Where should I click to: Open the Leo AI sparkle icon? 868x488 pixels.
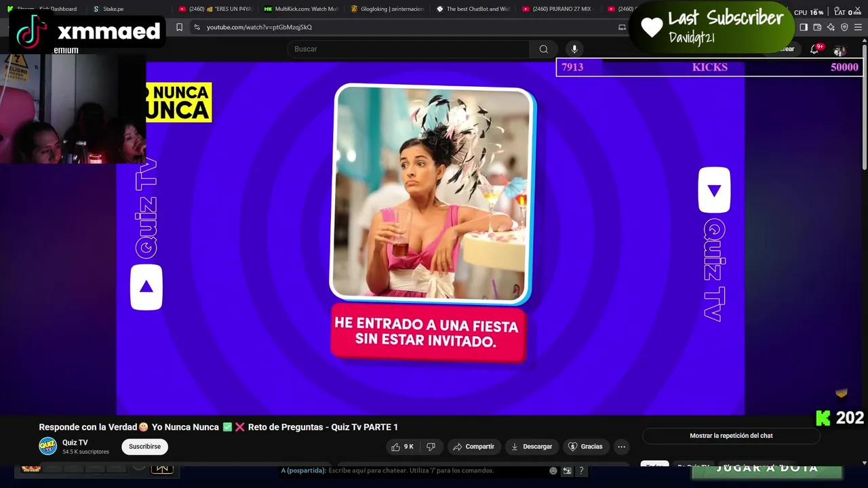pos(831,27)
